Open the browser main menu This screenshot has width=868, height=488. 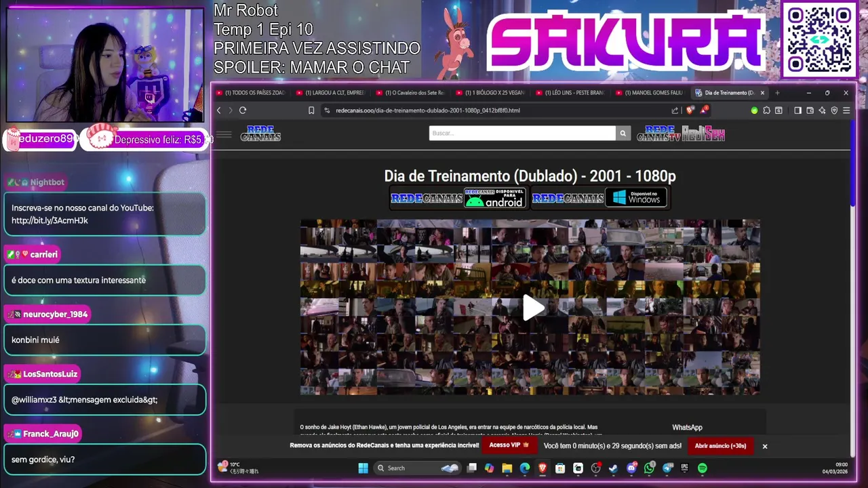click(846, 110)
